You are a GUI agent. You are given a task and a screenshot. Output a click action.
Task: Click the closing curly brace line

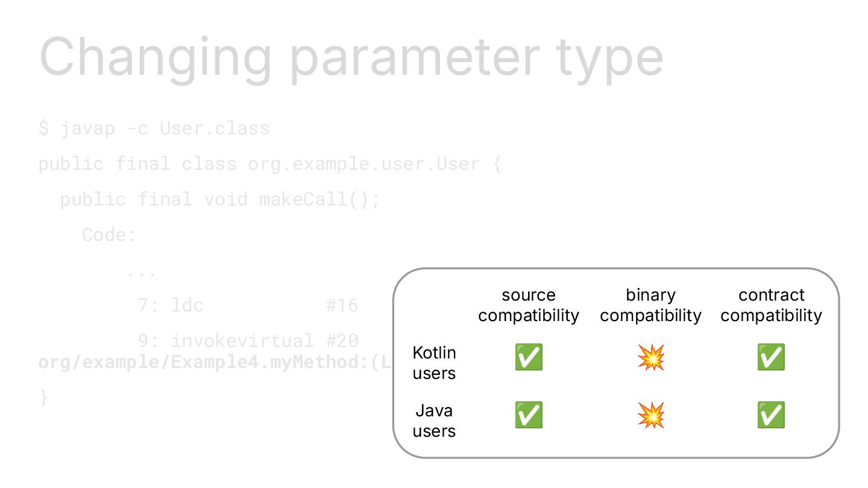(43, 398)
